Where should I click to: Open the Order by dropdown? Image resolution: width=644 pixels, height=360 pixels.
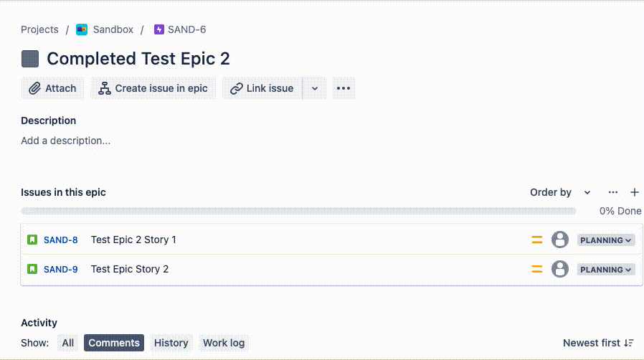click(x=560, y=192)
